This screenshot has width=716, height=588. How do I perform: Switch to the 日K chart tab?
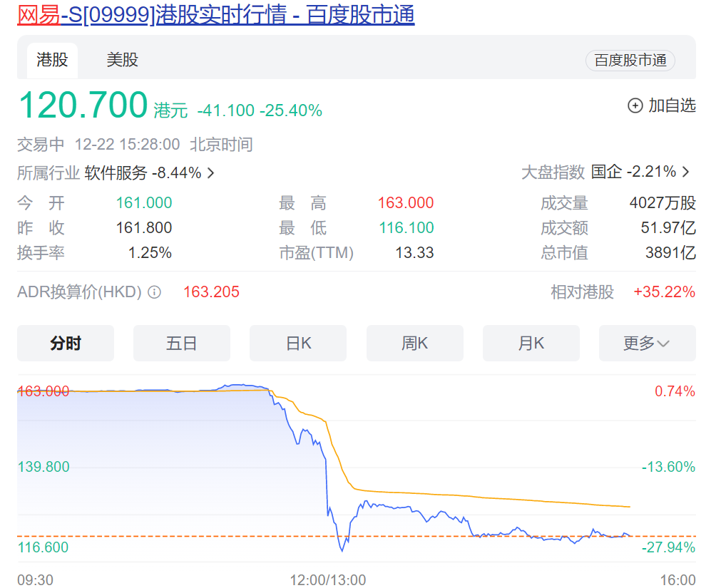[x=298, y=344]
